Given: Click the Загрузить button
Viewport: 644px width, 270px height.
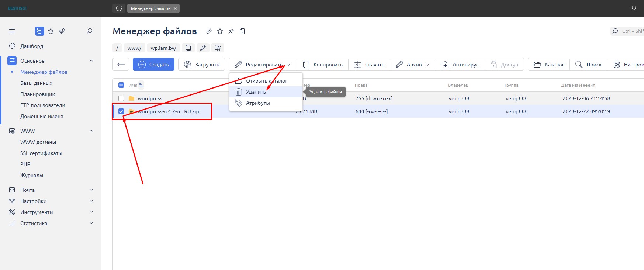Looking at the screenshot, I should (201, 65).
